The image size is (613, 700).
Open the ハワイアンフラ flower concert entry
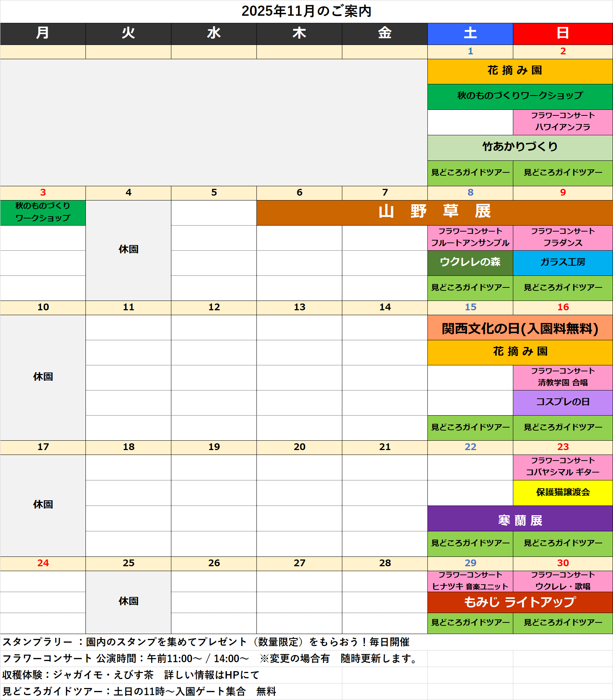[x=562, y=122]
